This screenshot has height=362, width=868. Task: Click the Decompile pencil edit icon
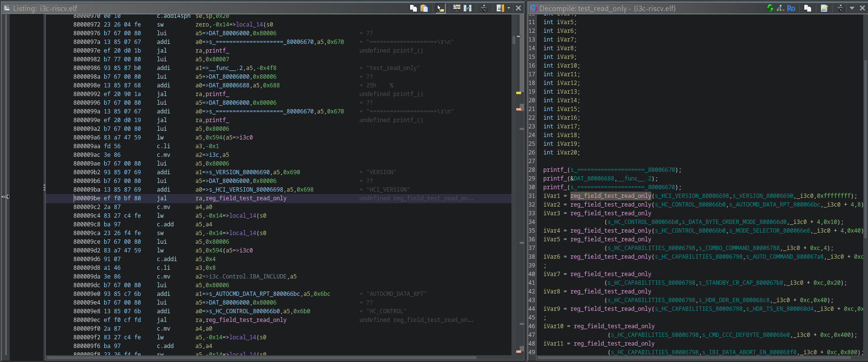pos(824,8)
